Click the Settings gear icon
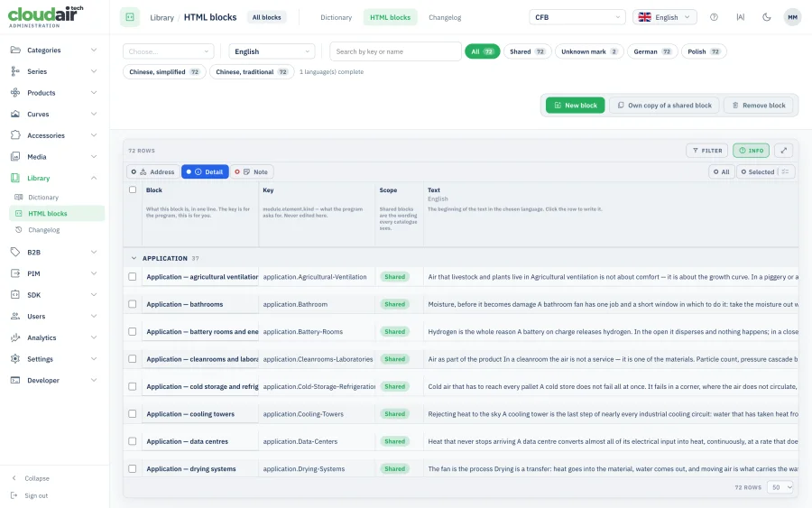812x508 pixels. [15, 359]
